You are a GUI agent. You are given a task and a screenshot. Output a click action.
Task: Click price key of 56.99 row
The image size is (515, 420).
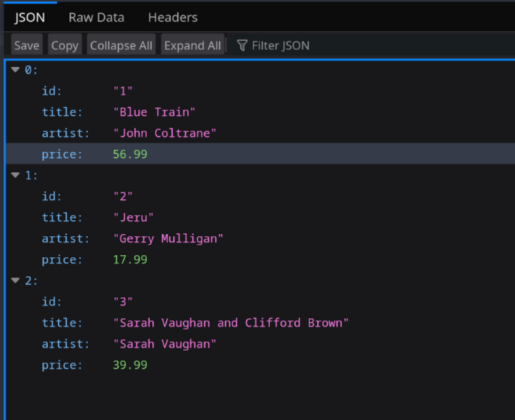coord(62,155)
